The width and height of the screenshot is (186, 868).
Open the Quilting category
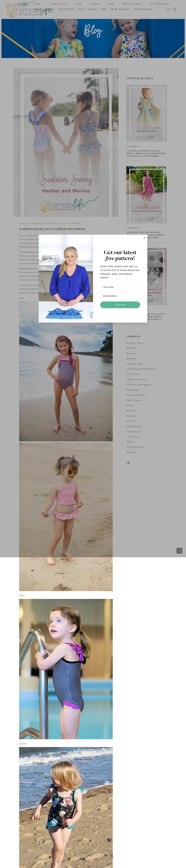click(130, 405)
